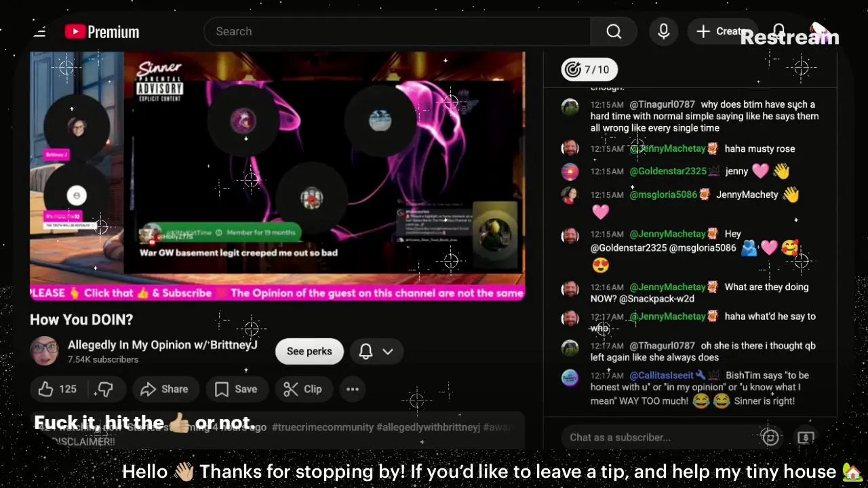Image resolution: width=868 pixels, height=488 pixels.
Task: Save the video to a playlist
Action: pos(236,389)
